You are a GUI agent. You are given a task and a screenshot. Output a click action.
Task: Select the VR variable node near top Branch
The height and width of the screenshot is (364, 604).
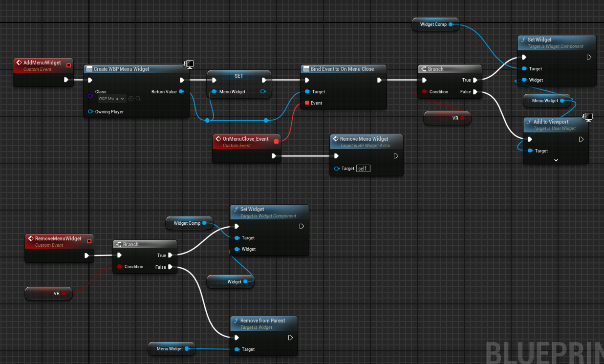(447, 118)
